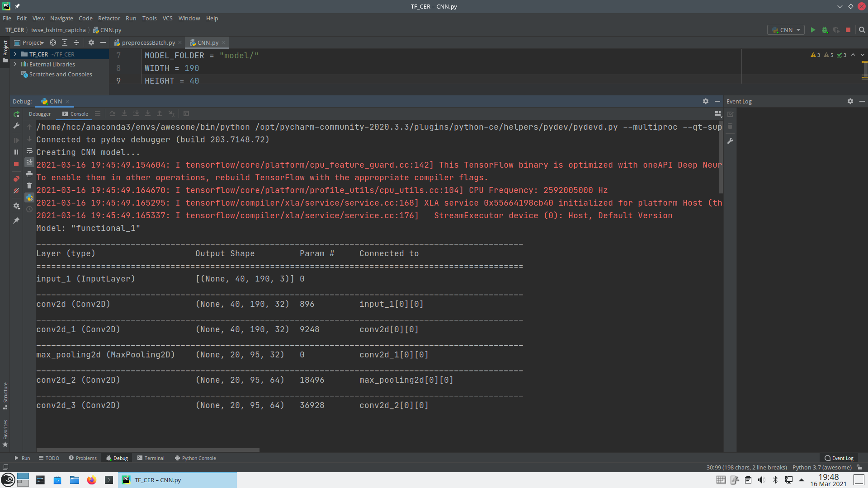Viewport: 868px width, 488px height.
Task: Open debug panel settings gear with arrow
Action: [16, 206]
